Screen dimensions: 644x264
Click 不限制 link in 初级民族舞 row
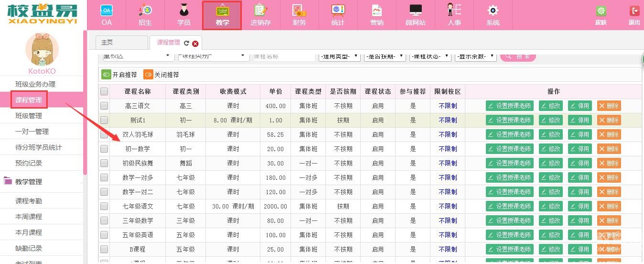pyautogui.click(x=448, y=164)
